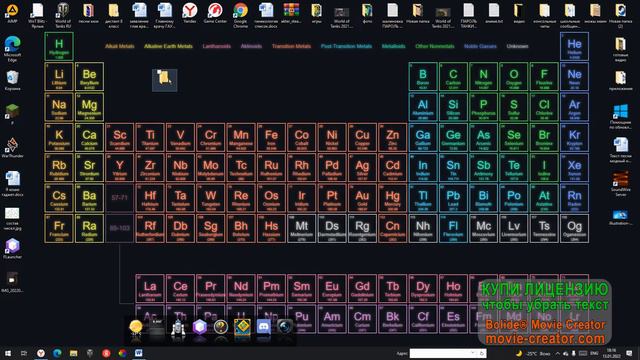Launch the TLauncher shortcut

pyautogui.click(x=12, y=249)
